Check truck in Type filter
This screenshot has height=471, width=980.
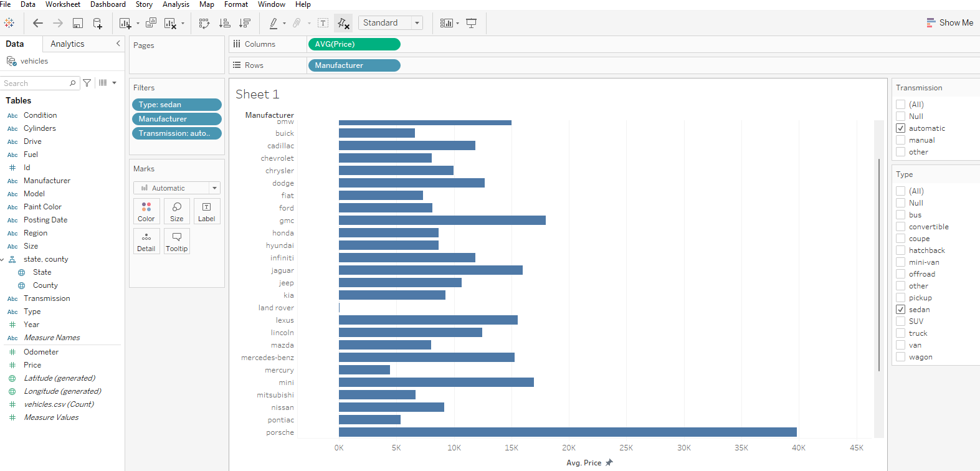tap(901, 333)
